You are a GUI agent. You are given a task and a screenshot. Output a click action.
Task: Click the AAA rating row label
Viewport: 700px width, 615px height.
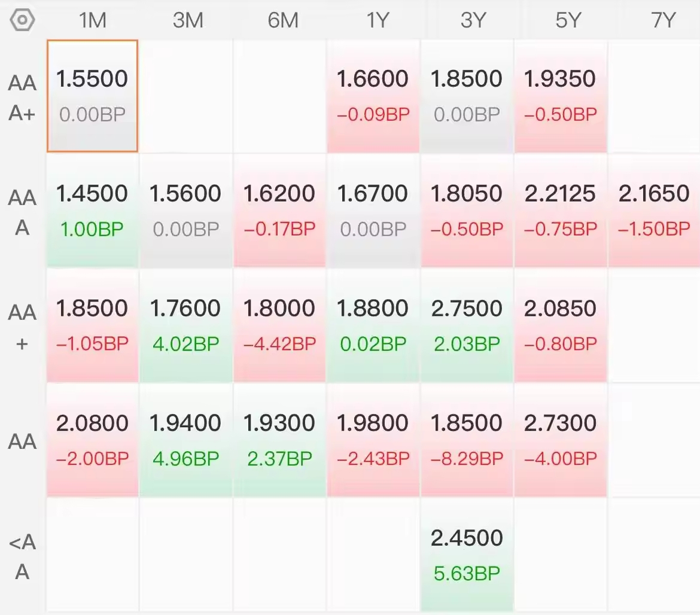(22, 212)
